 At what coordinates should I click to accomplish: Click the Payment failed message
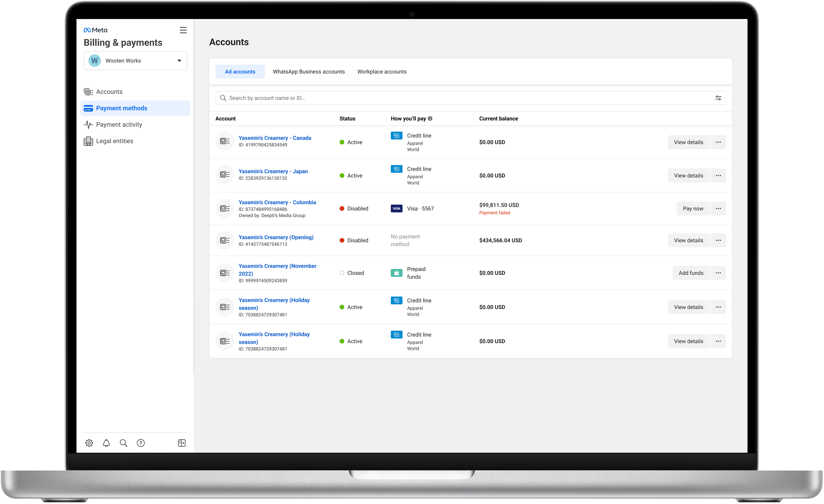point(494,213)
